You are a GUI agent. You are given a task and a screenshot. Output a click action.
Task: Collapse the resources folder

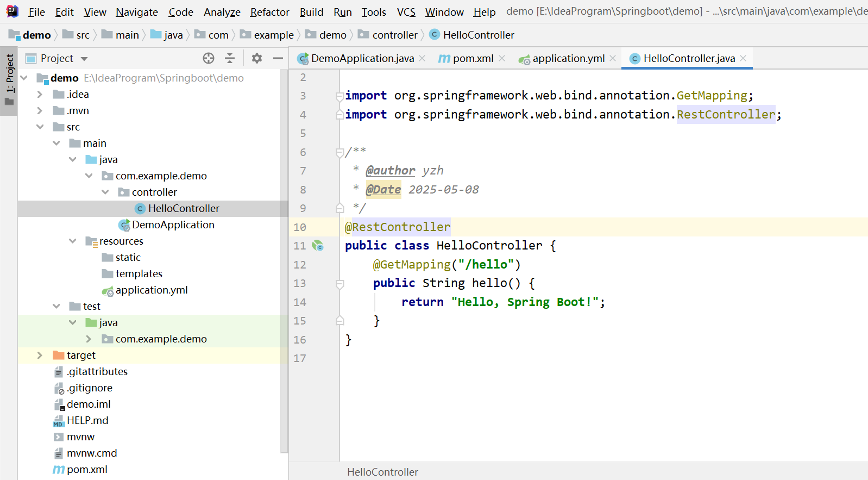[73, 241]
